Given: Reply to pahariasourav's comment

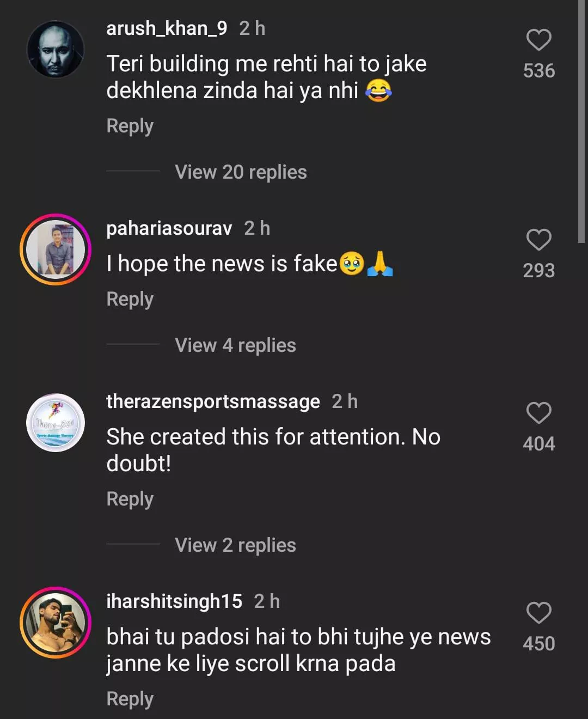Looking at the screenshot, I should 130,299.
